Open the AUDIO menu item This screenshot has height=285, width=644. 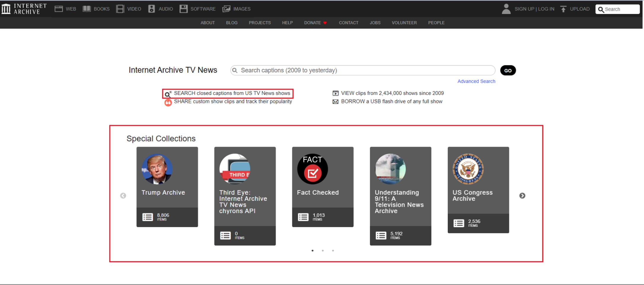[x=166, y=9]
